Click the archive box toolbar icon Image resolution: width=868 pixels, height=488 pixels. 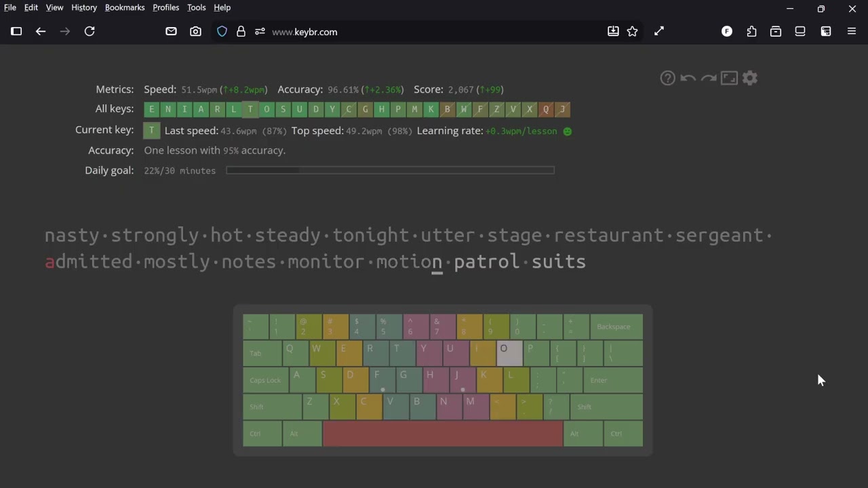click(x=776, y=31)
